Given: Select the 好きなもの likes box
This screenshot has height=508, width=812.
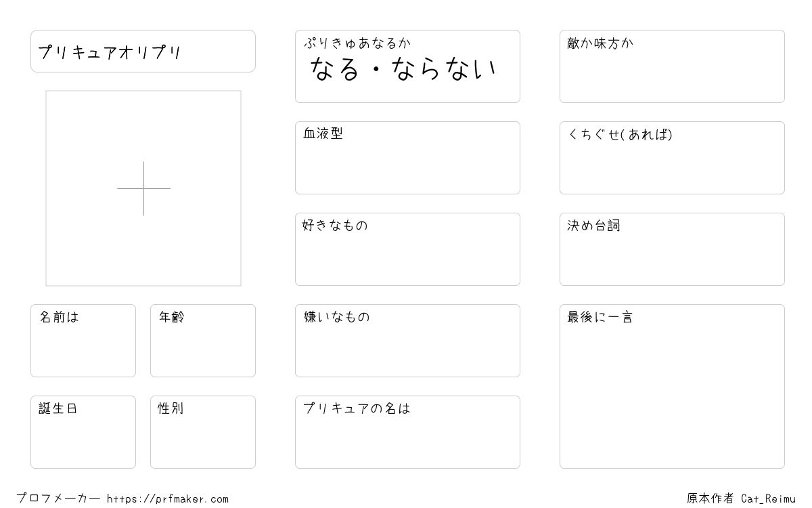Looking at the screenshot, I should (407, 249).
